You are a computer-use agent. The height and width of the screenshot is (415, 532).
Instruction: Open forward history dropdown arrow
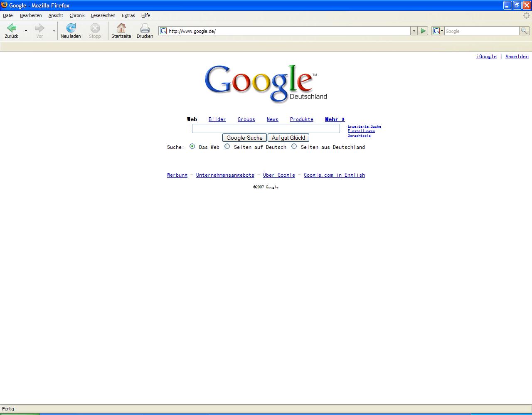coord(54,31)
